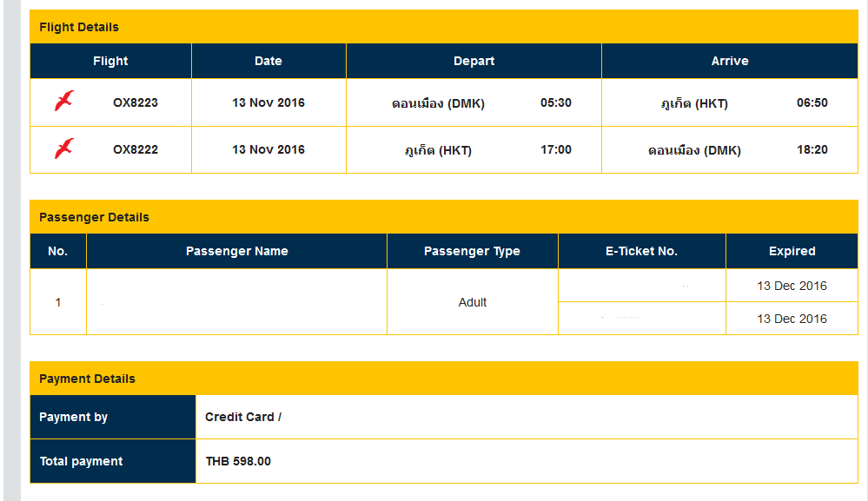Viewport: 868px width, 501px height.
Task: Select the Payment Details section header
Action: point(87,379)
